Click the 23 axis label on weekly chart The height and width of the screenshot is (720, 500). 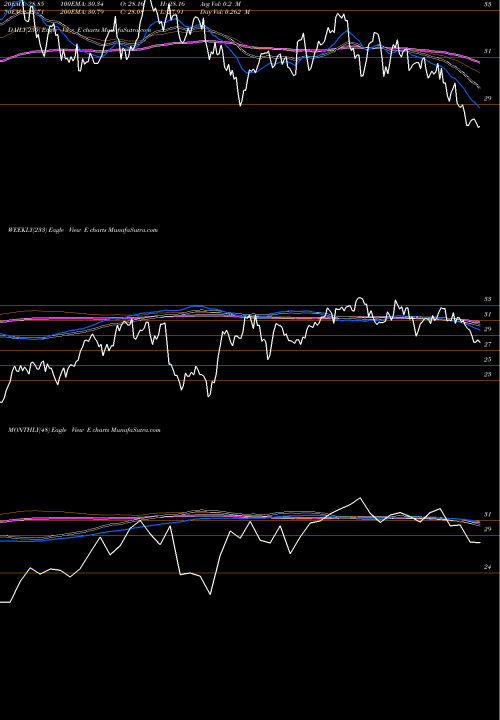[487, 374]
